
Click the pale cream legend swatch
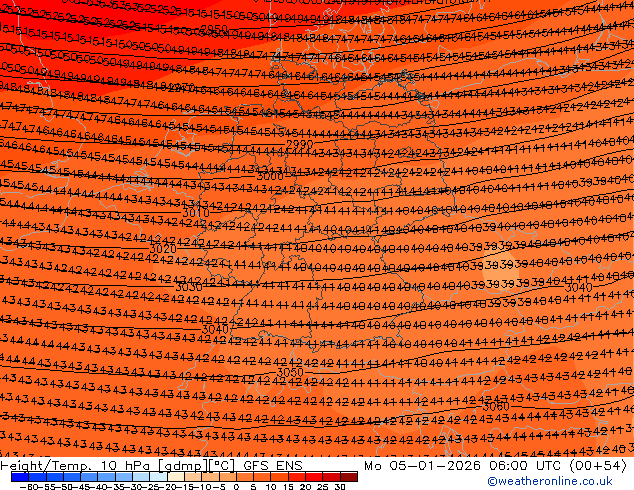pos(175,477)
